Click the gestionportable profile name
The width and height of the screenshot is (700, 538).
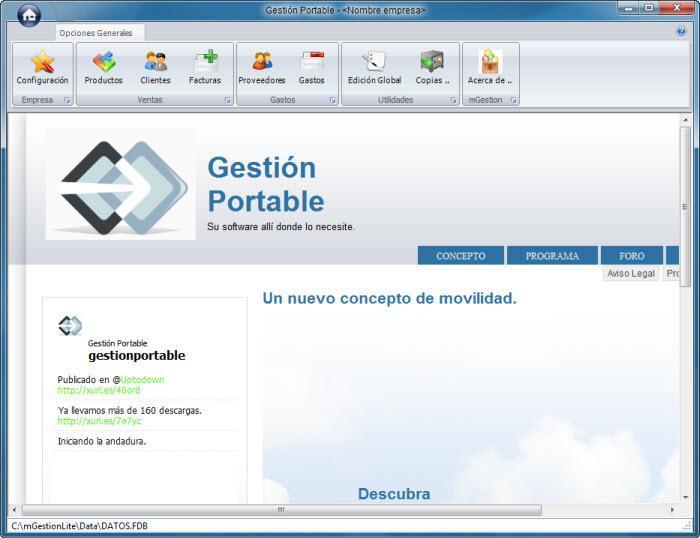coord(137,355)
